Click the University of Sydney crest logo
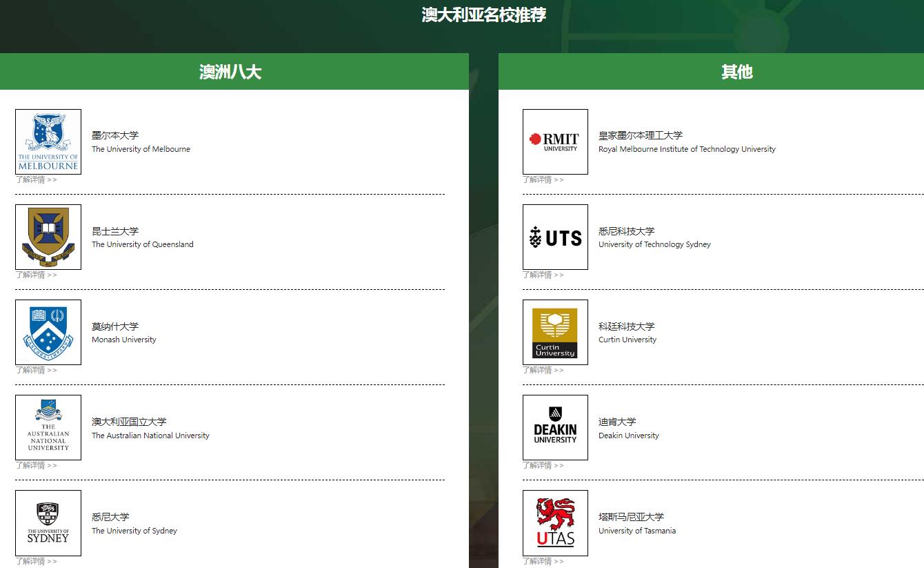This screenshot has width=924, height=568. 48,523
